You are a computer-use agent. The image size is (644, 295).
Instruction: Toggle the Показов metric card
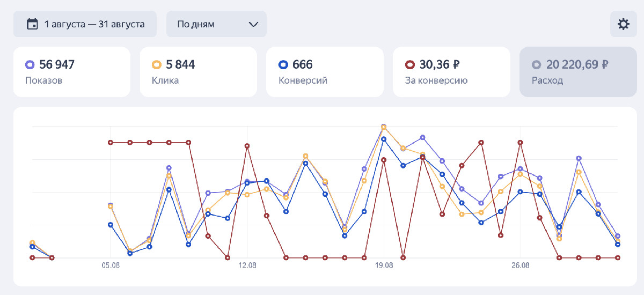pos(71,72)
